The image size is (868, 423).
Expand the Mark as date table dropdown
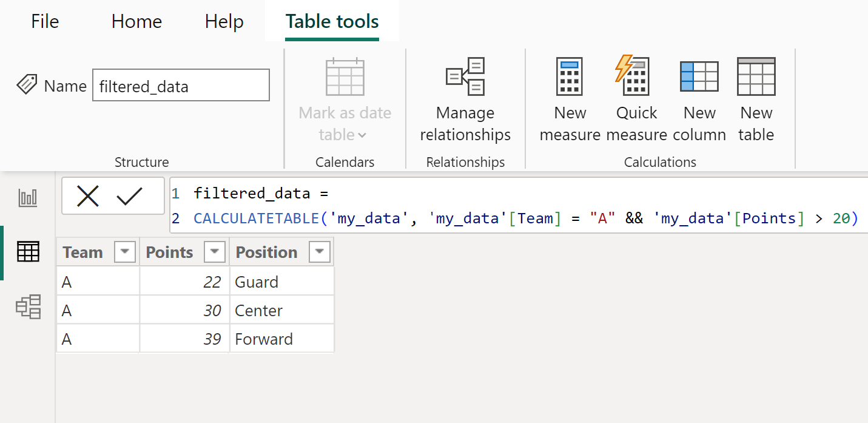(x=362, y=135)
